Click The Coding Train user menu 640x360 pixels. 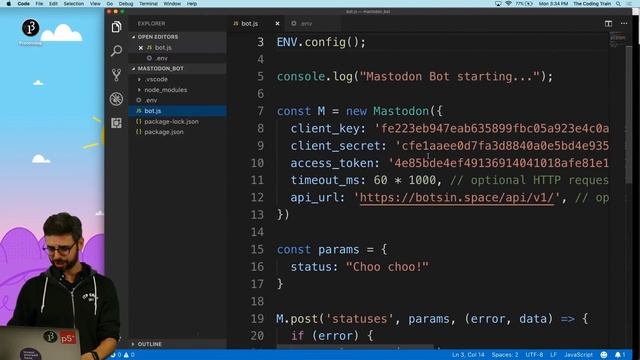click(592, 4)
